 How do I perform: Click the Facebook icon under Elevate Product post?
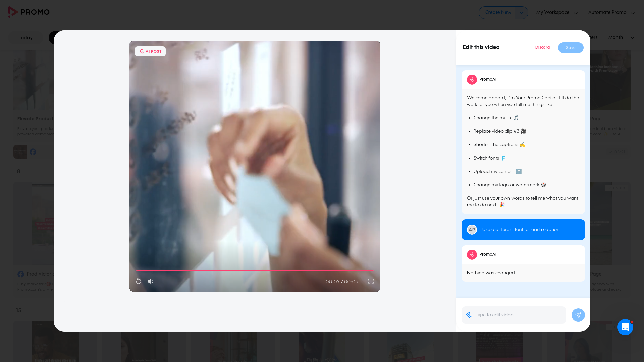click(33, 152)
